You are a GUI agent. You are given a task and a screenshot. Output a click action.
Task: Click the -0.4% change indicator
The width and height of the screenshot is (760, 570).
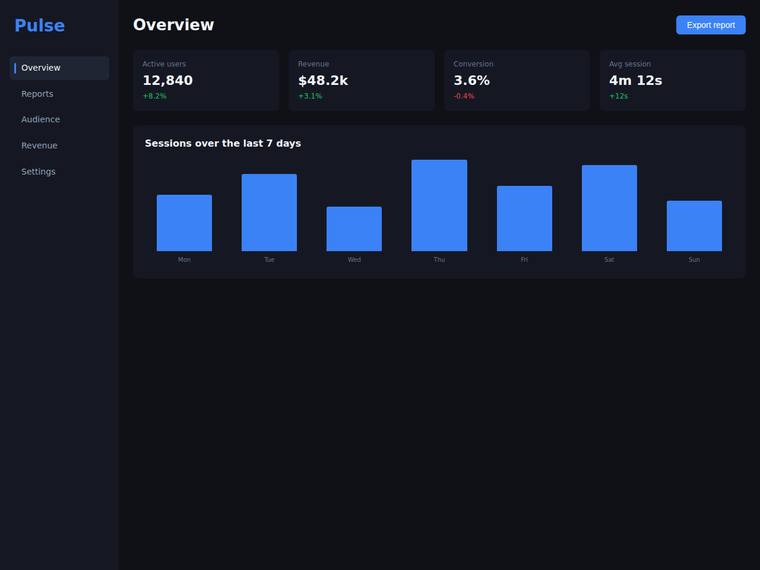(x=464, y=96)
